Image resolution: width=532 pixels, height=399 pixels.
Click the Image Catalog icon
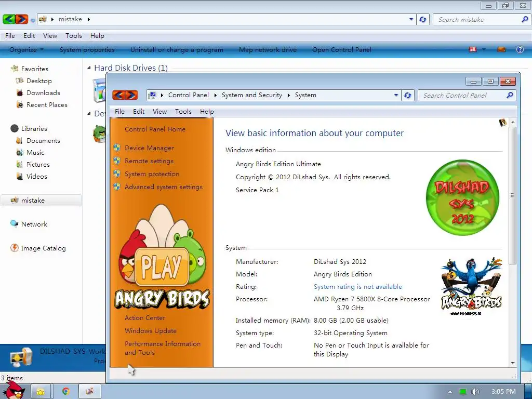(x=14, y=248)
